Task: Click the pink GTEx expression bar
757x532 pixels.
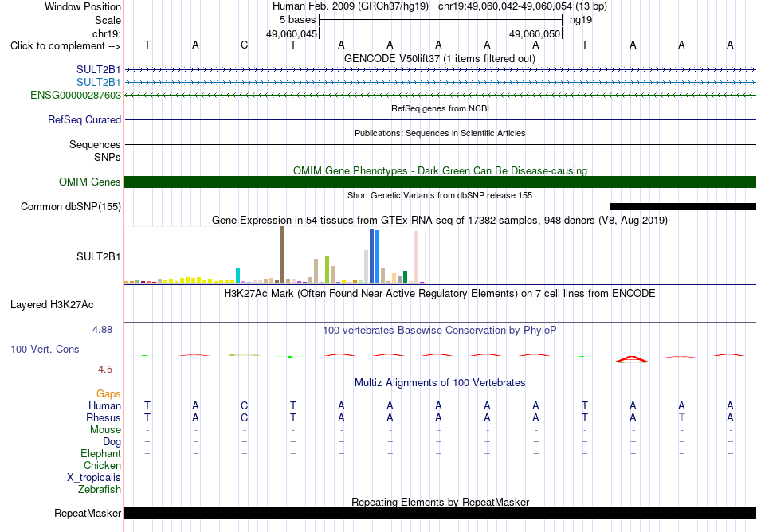Action: click(x=416, y=256)
